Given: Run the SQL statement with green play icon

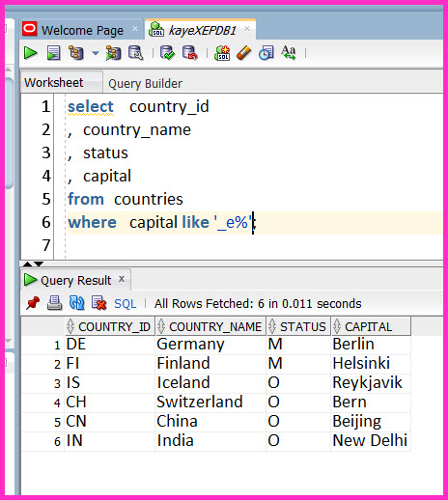Looking at the screenshot, I should click(x=31, y=53).
